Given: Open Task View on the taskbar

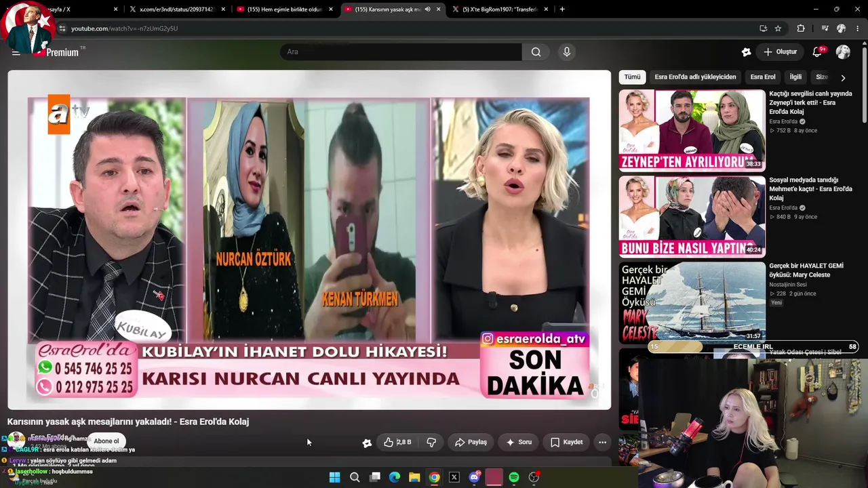Looking at the screenshot, I should [x=375, y=477].
